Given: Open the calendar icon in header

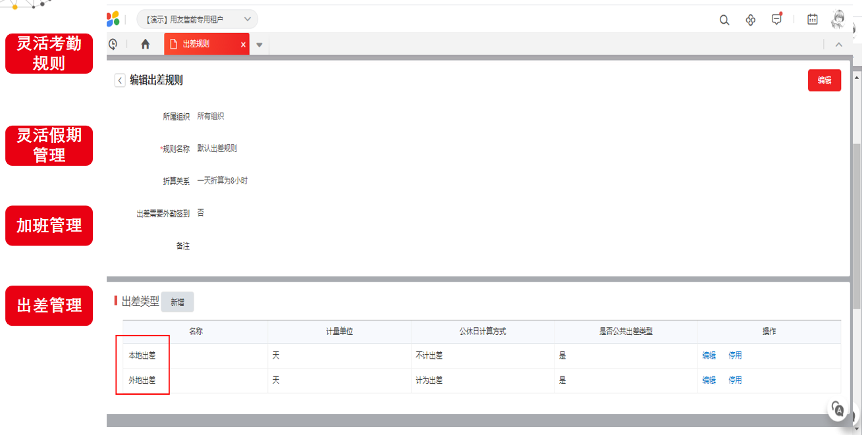Looking at the screenshot, I should coord(812,20).
